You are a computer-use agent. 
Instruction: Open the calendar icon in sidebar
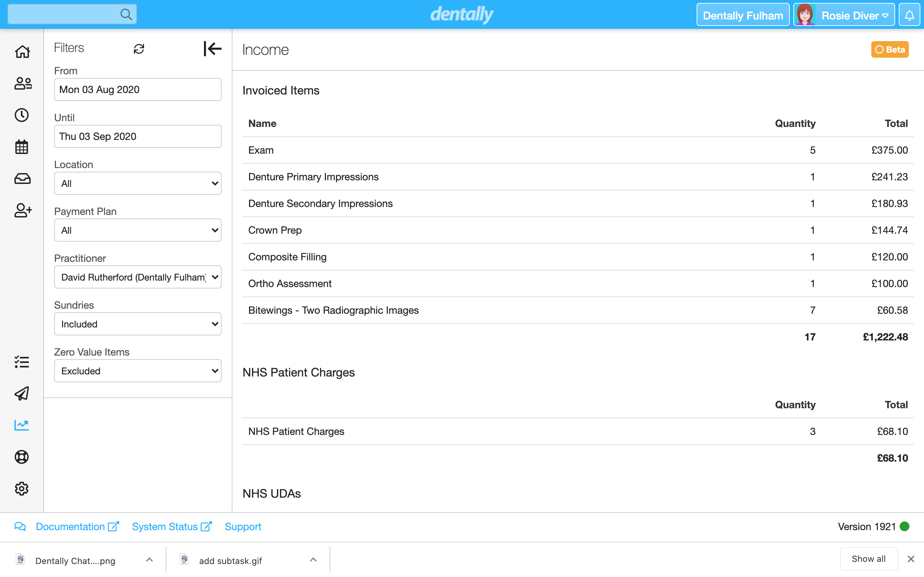click(22, 147)
